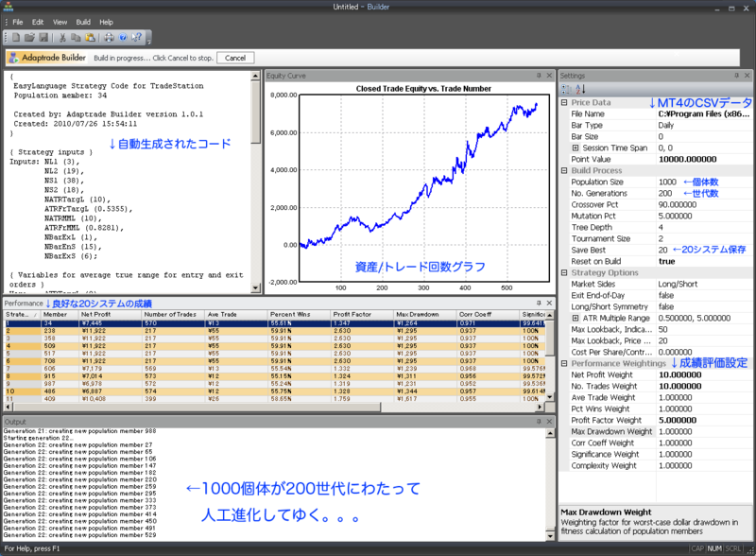Open the File menu
The image size is (756, 556).
coord(18,22)
